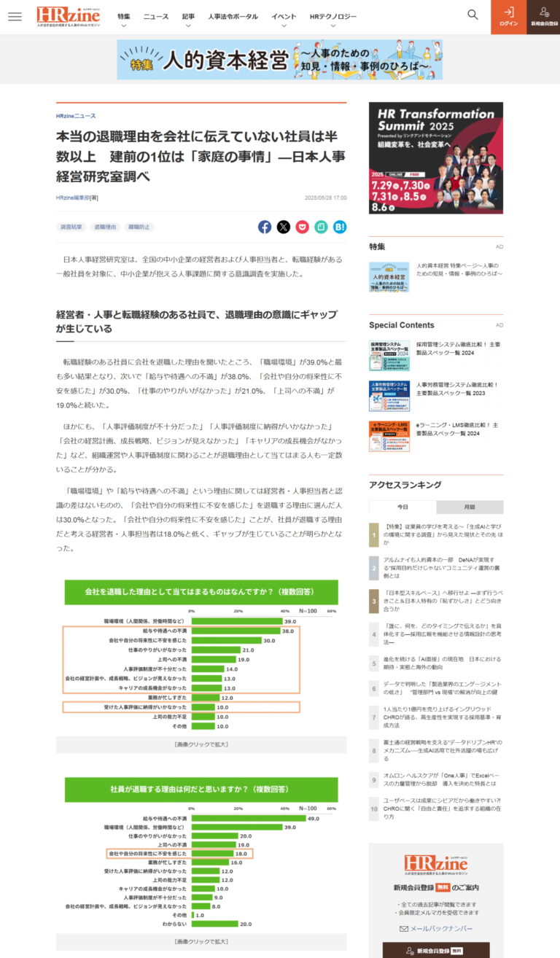Open the ニュース menu item
This screenshot has width=560, height=958.
point(155,16)
